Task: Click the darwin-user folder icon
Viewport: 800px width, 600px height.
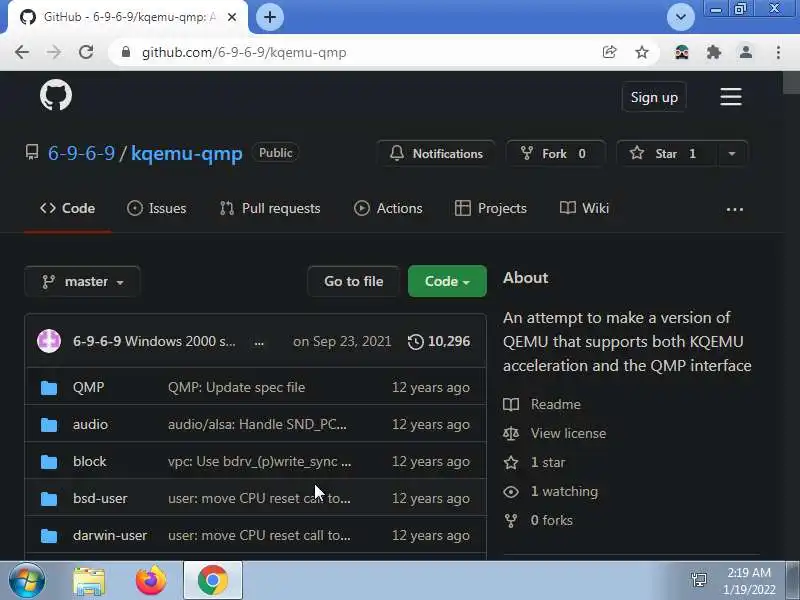Action: (49, 536)
